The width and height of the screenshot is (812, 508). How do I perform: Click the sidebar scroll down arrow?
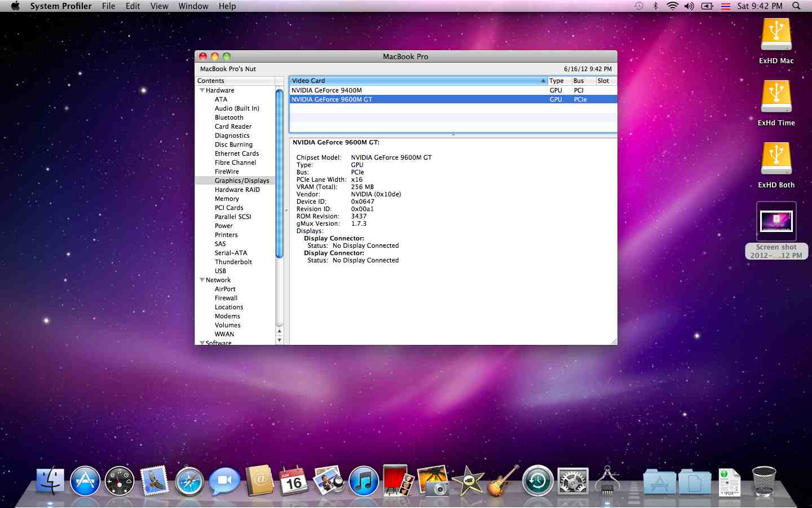pos(279,340)
